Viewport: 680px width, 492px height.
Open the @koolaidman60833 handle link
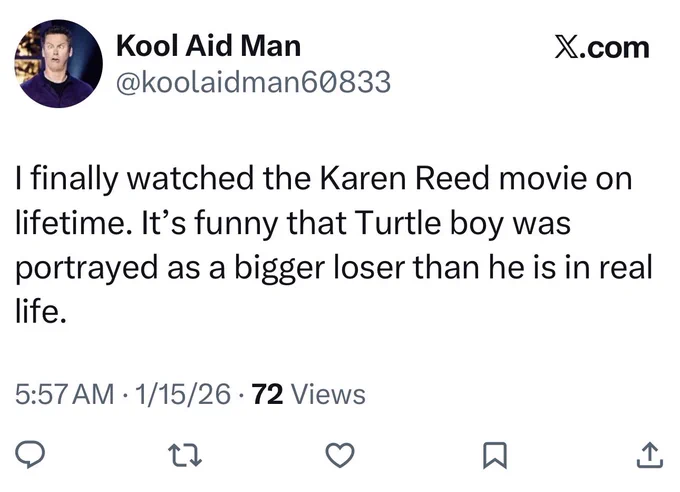tap(254, 82)
